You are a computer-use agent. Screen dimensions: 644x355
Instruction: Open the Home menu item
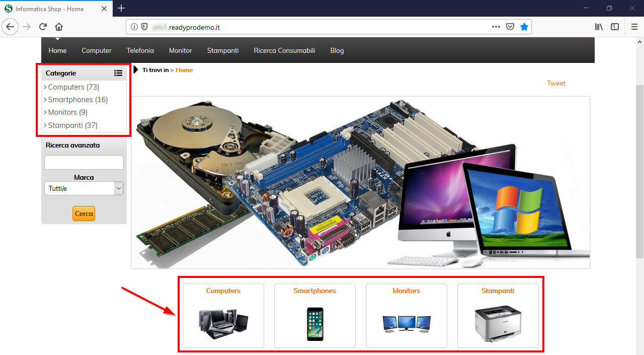pyautogui.click(x=58, y=50)
